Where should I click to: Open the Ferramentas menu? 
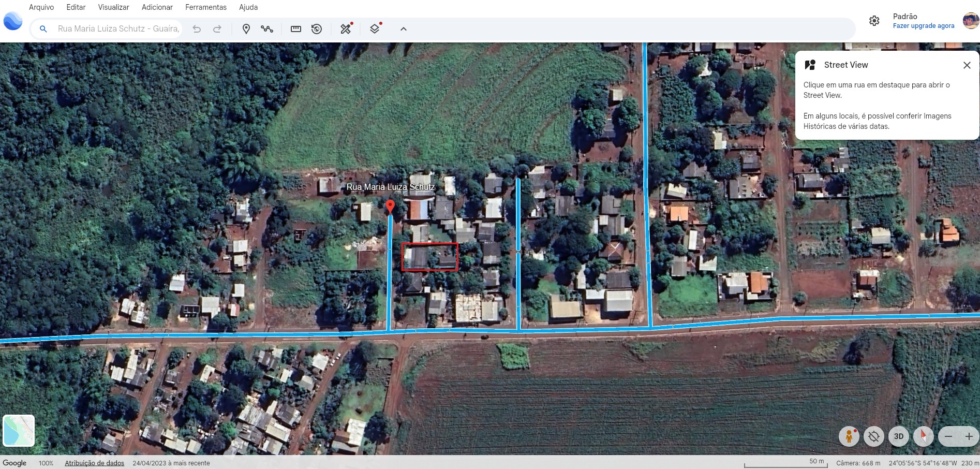[206, 7]
